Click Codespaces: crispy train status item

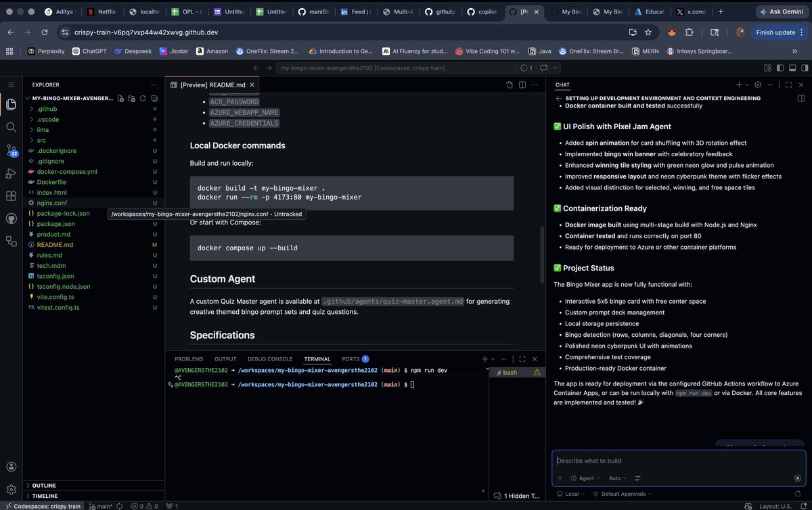tap(42, 505)
